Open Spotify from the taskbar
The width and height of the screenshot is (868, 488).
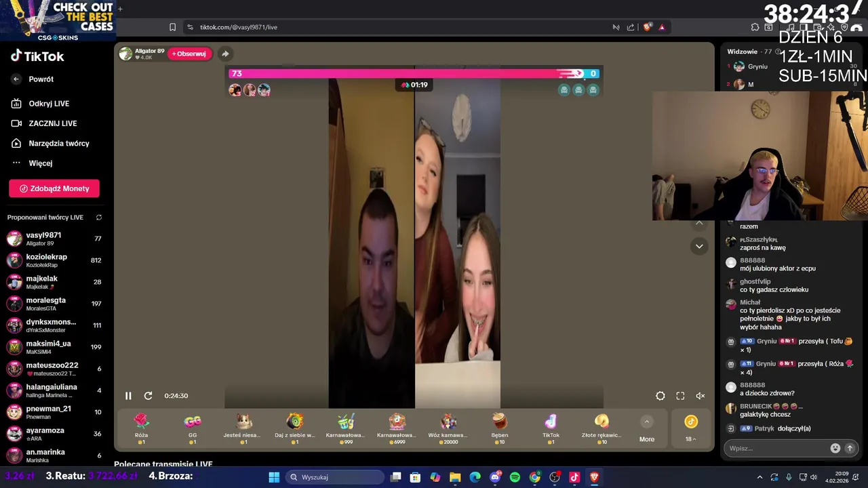pos(515,477)
